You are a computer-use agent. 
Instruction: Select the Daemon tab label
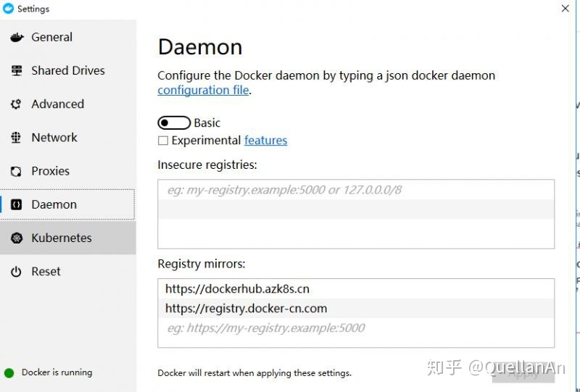coord(54,204)
